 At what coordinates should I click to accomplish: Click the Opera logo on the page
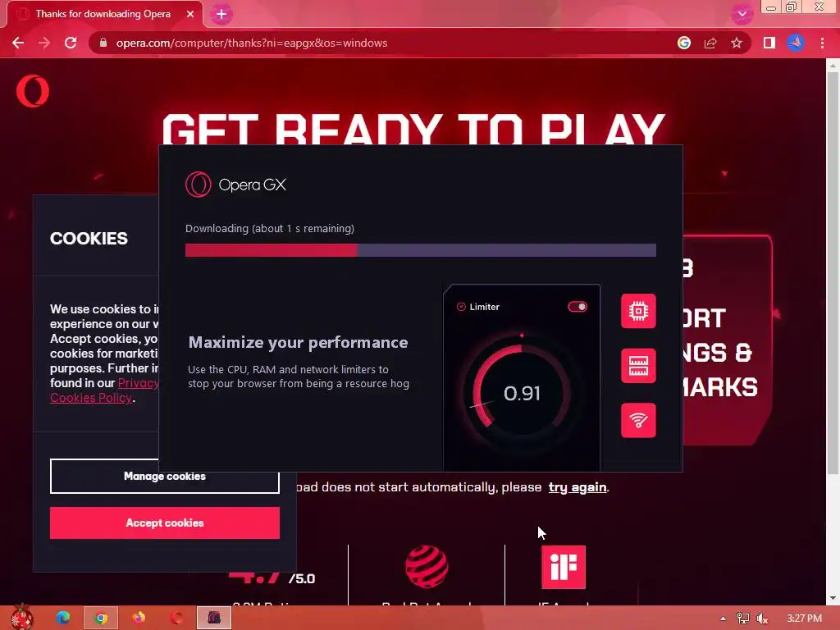click(33, 90)
